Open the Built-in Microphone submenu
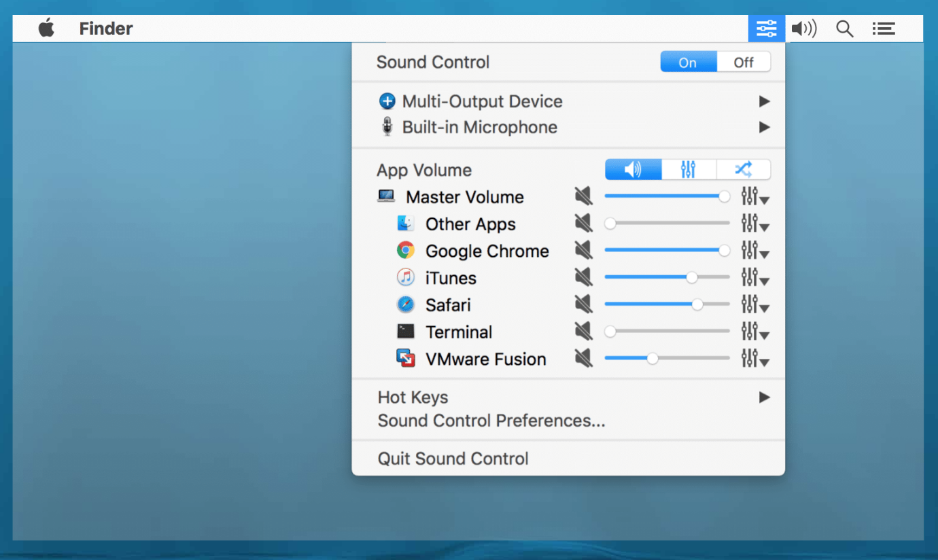938x560 pixels. tap(568, 127)
